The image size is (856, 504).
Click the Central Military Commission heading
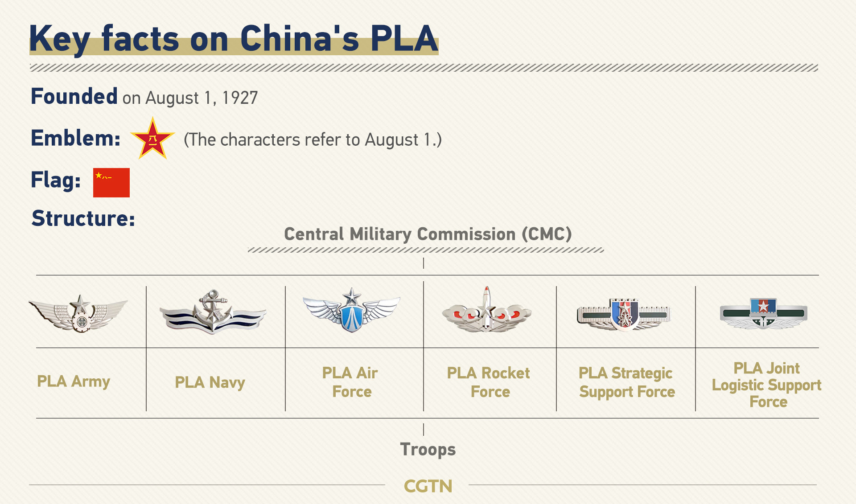428,234
